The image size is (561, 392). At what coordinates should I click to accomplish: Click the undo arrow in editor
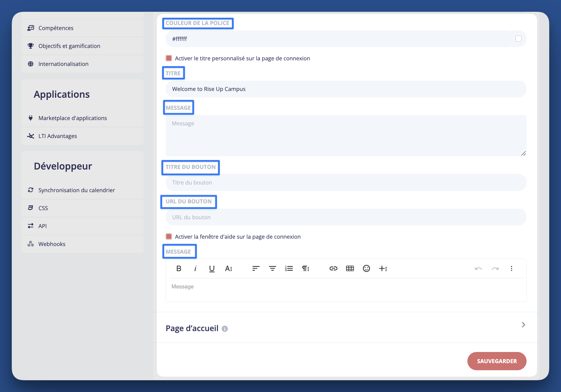[479, 268]
